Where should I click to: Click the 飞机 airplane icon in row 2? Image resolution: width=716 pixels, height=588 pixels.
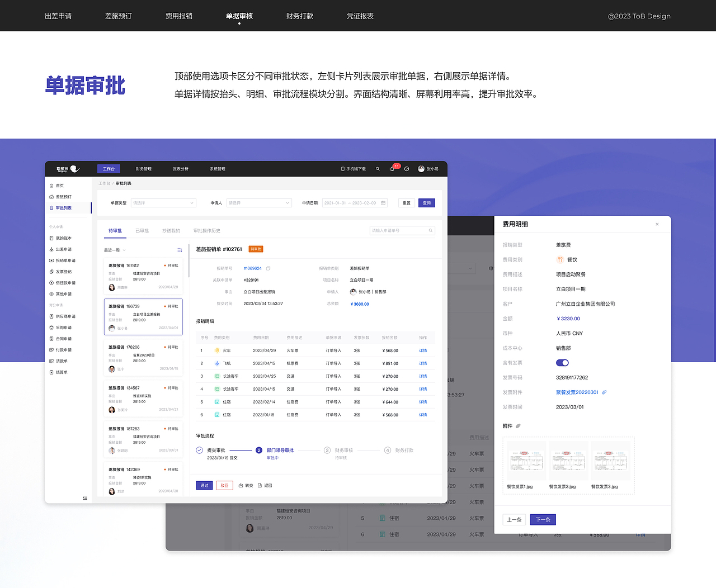pos(218,363)
